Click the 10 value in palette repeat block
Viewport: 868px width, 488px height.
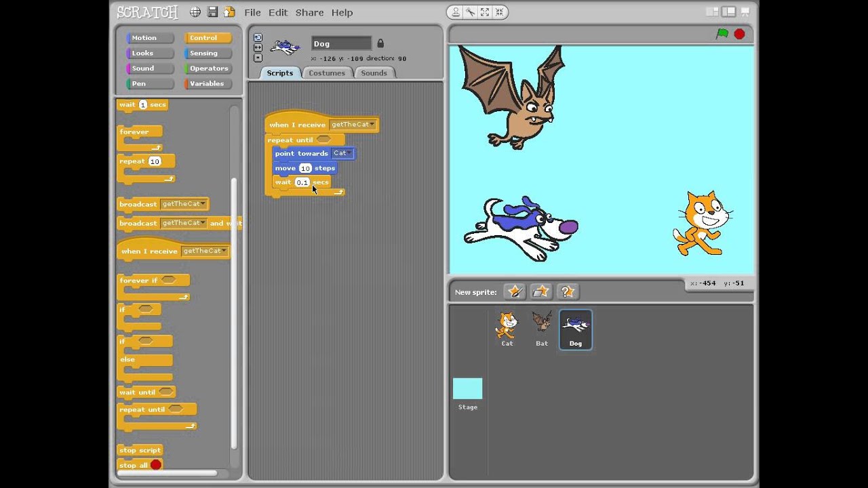(155, 161)
